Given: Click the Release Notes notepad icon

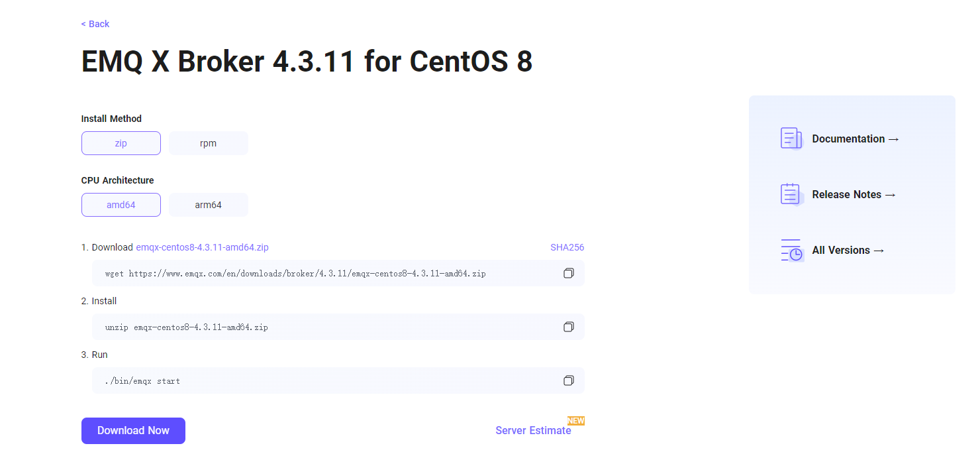Looking at the screenshot, I should (x=791, y=194).
